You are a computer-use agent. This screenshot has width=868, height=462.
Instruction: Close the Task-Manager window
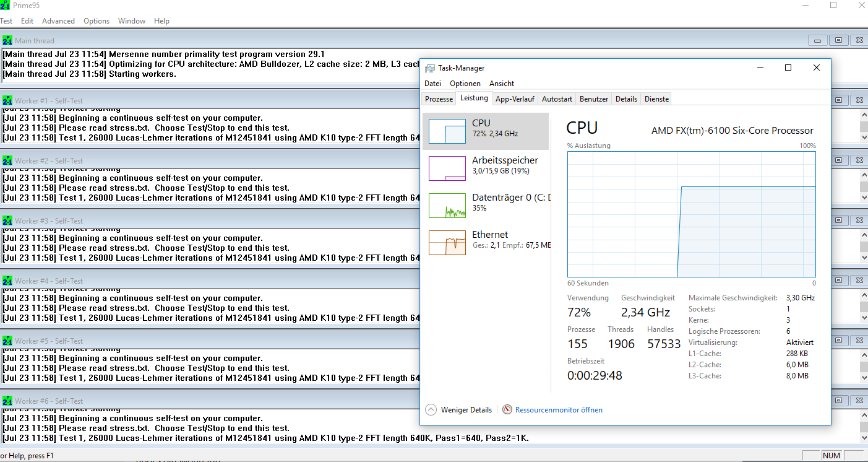coord(817,68)
